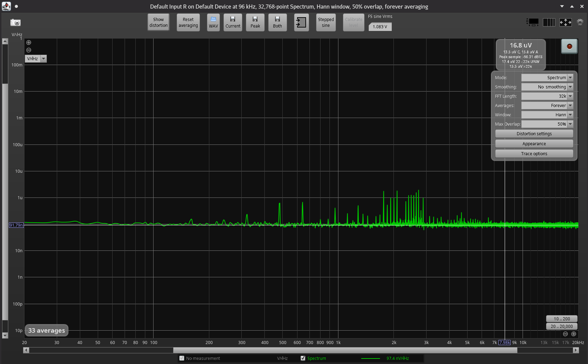This screenshot has width=588, height=364.
Task: Click the 16.8 uV level readout
Action: pyautogui.click(x=521, y=45)
